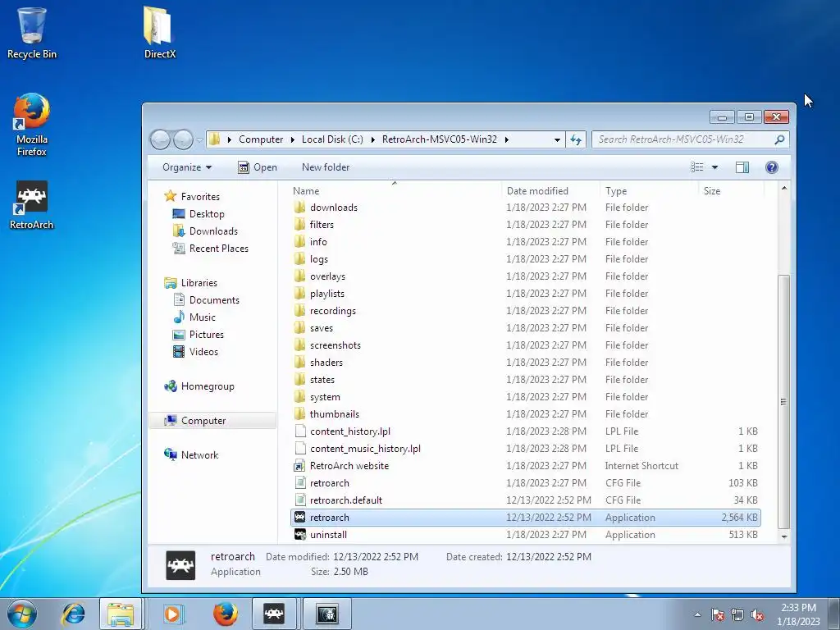
Task: Select Network in navigation pane
Action: [x=199, y=454]
